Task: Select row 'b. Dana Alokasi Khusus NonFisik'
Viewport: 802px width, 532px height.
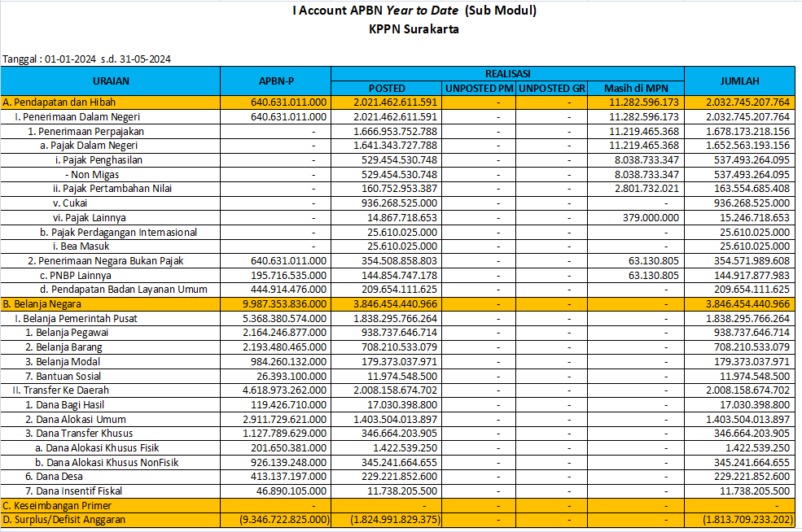Action: pos(398,463)
